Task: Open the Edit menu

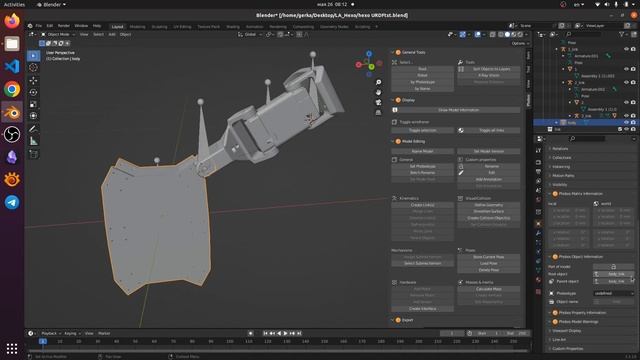Action: [x=49, y=26]
